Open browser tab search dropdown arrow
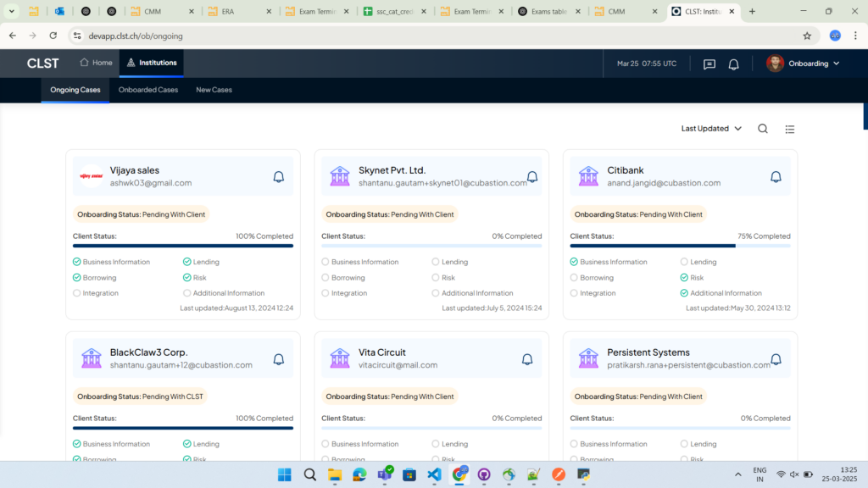 click(x=12, y=11)
